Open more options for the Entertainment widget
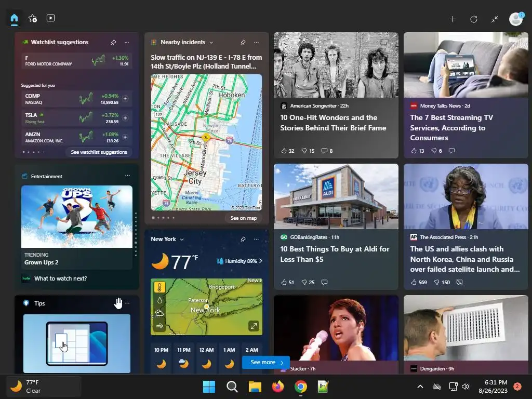The height and width of the screenshot is (399, 532). [x=127, y=176]
